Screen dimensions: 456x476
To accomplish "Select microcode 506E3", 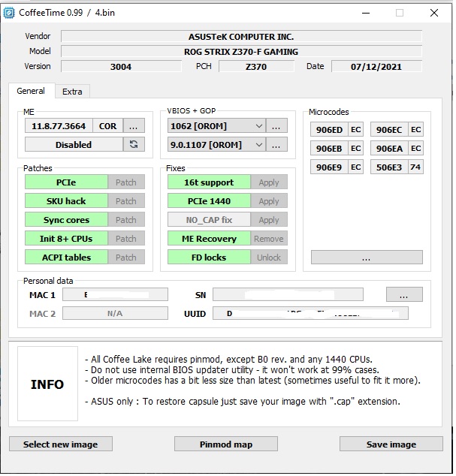I will pyautogui.click(x=389, y=167).
